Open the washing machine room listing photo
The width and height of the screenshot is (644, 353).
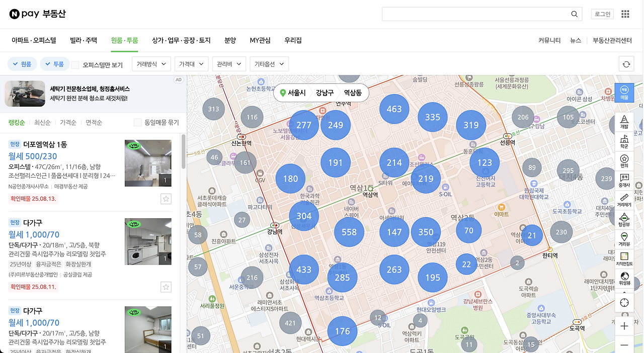click(148, 241)
